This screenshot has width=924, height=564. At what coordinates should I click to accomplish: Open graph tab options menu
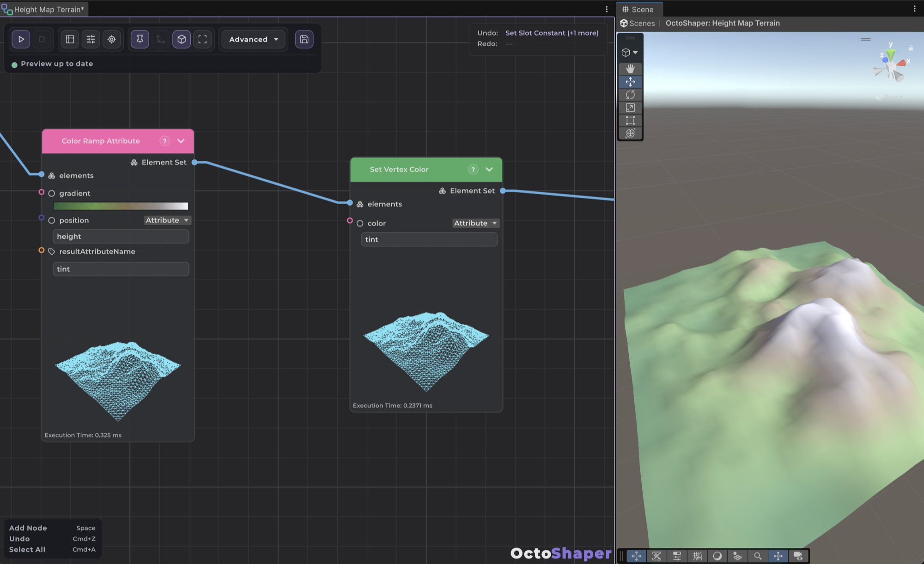607,9
